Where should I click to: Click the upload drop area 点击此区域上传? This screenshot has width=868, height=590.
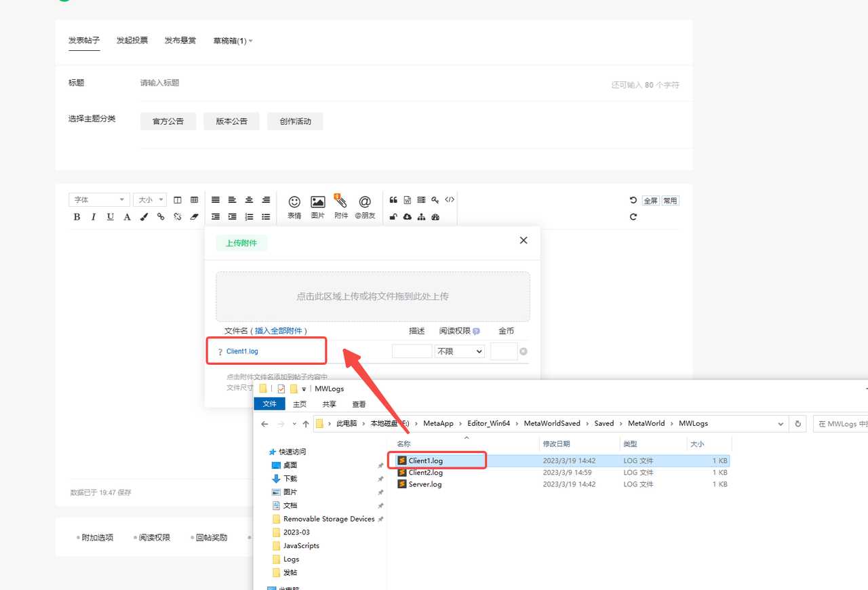coord(373,296)
